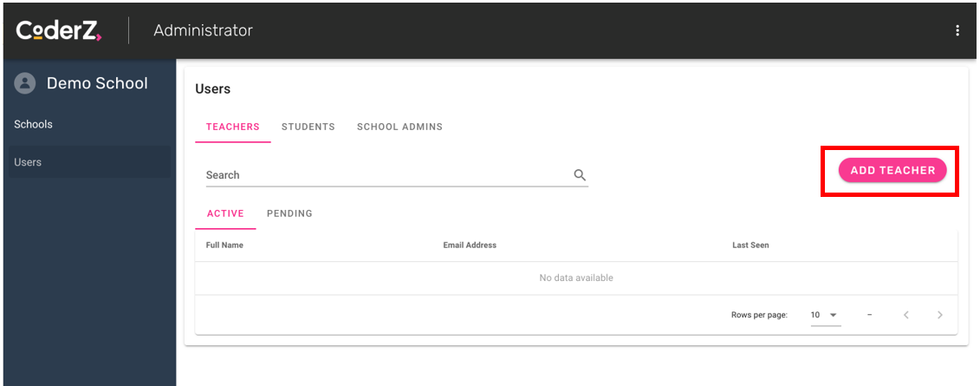Go to the next page arrow

coord(939,315)
